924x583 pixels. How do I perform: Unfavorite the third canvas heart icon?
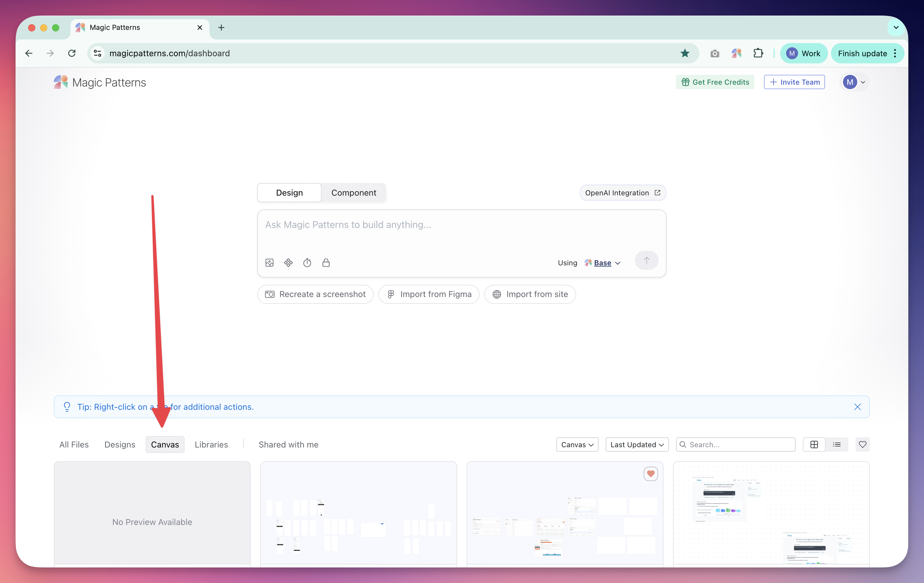pyautogui.click(x=650, y=474)
